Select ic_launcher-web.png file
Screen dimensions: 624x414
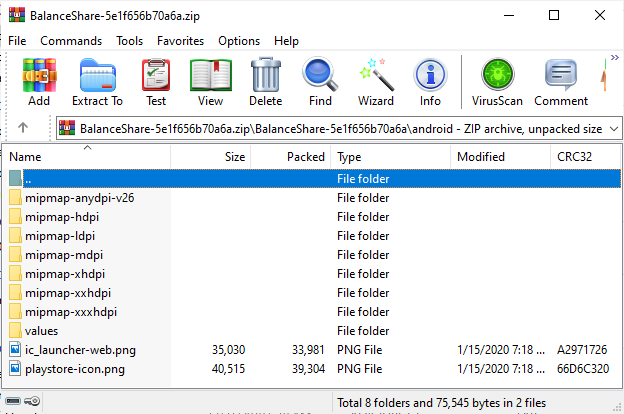[x=314, y=350]
